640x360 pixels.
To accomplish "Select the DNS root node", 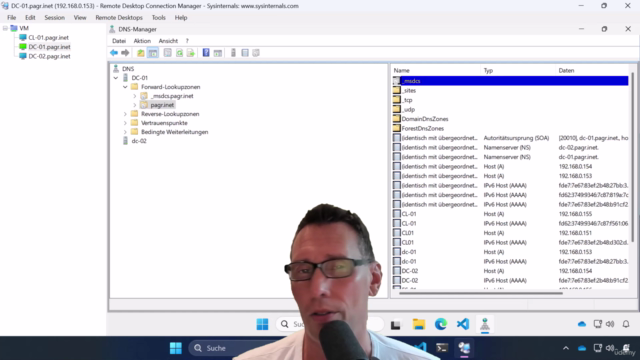I will click(128, 69).
